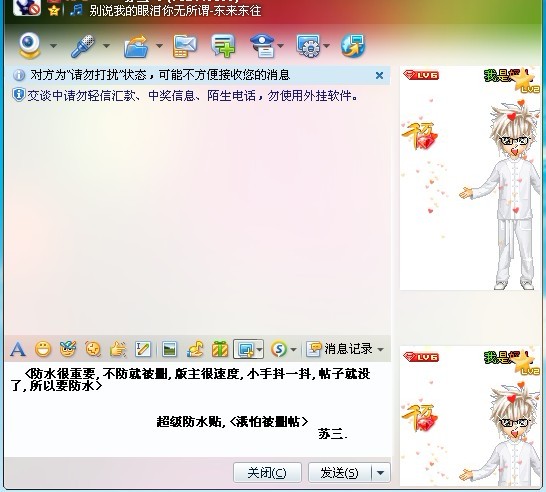This screenshot has width=546, height=492.
Task: Open the gift box icon
Action: pyautogui.click(x=220, y=349)
